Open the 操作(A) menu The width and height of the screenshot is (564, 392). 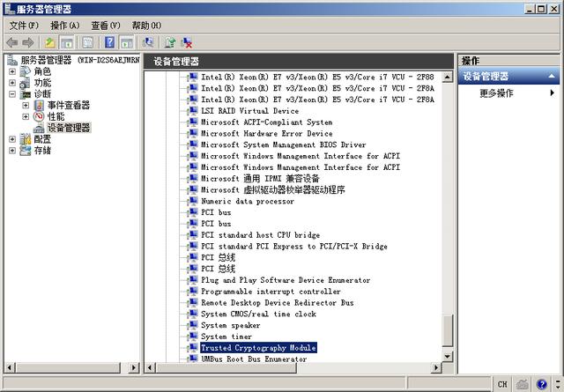click(64, 26)
